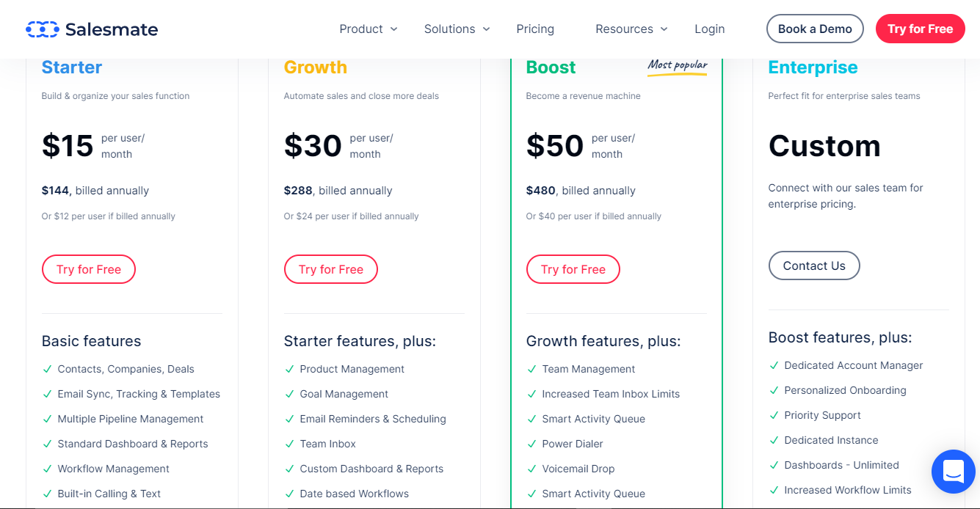This screenshot has height=509, width=980.
Task: Click checkmark icon beside Priority Support
Action: (x=774, y=415)
